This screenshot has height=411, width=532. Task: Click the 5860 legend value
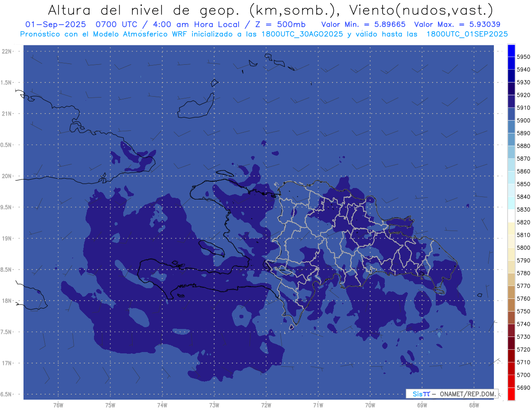coord(524,172)
